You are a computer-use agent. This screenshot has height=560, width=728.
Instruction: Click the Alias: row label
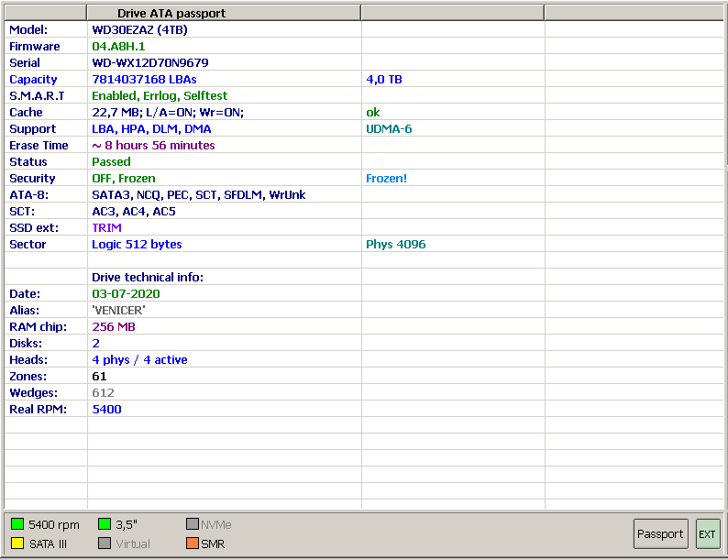[24, 311]
